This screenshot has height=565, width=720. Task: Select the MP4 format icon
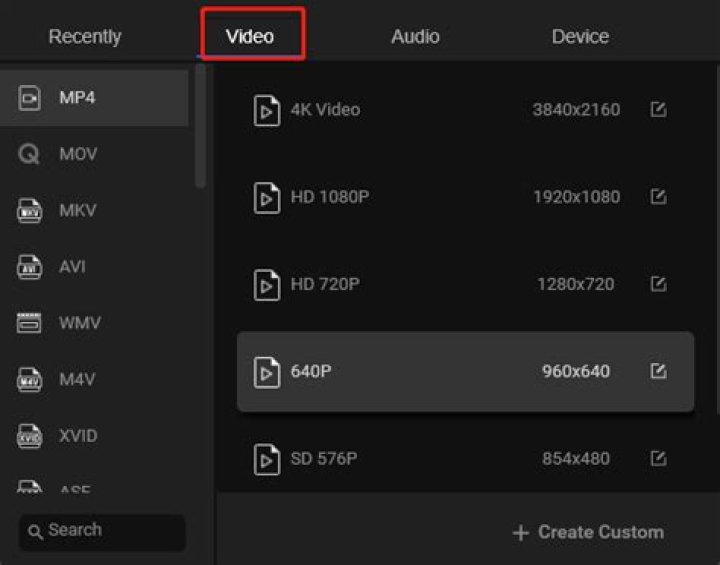(x=29, y=98)
